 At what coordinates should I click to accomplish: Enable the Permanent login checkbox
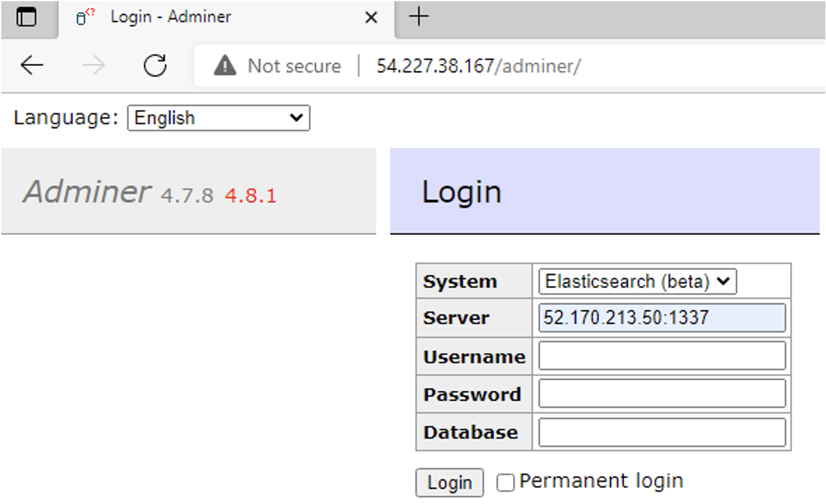pos(505,483)
